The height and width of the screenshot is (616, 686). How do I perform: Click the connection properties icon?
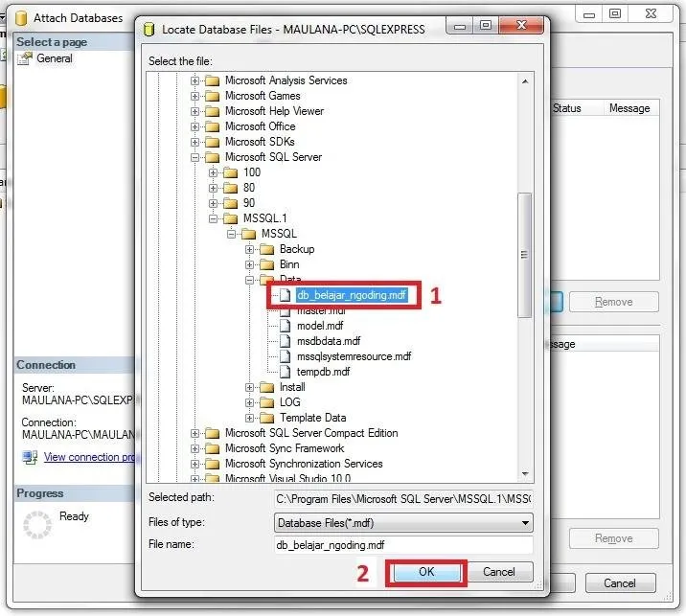(31, 458)
